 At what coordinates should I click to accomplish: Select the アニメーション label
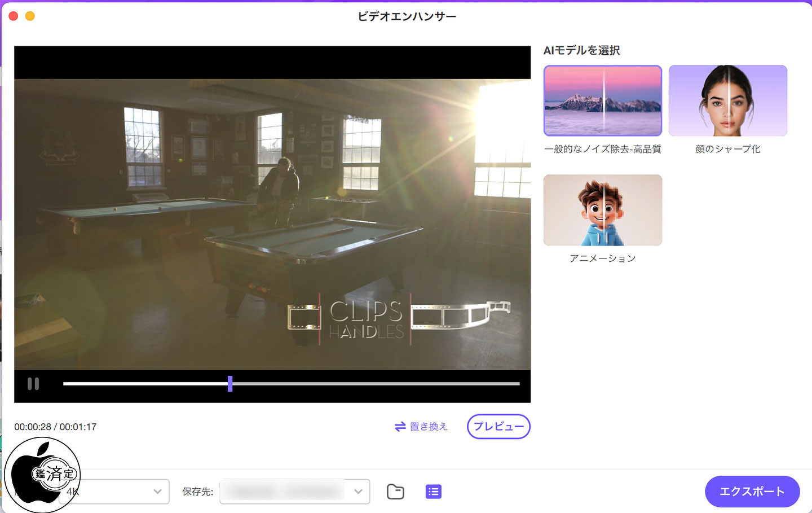tap(602, 258)
